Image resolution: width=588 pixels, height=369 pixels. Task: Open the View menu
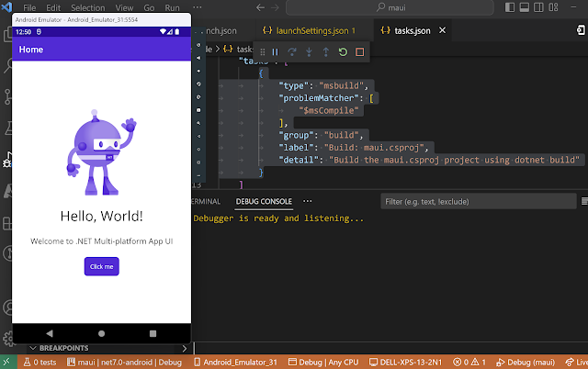point(124,7)
